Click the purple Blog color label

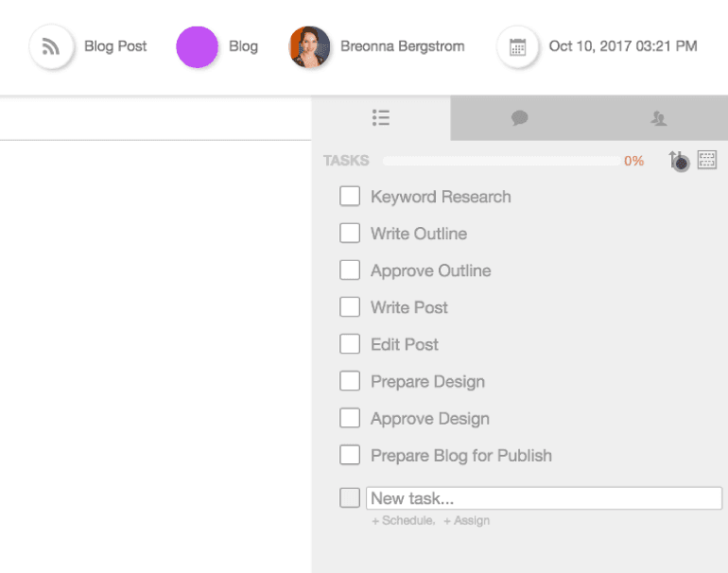pos(197,46)
